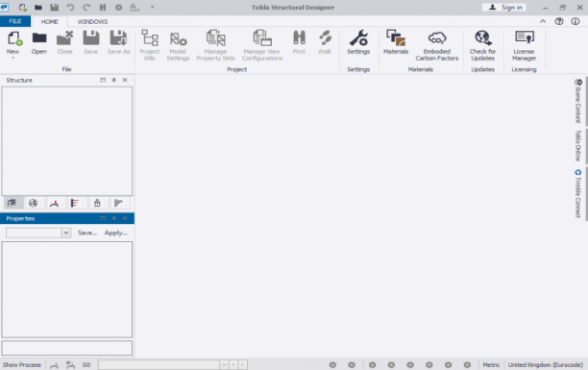Launch the License Manager
The height and width of the screenshot is (370, 588).
point(524,45)
